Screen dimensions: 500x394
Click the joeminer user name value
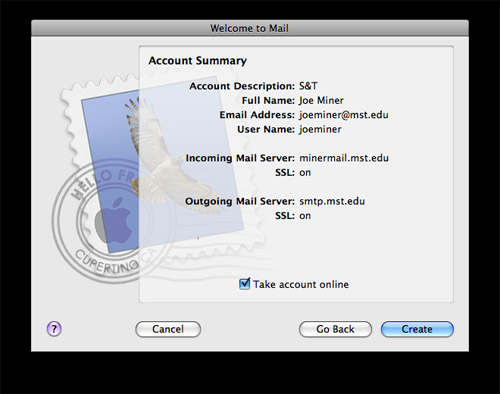click(x=320, y=129)
